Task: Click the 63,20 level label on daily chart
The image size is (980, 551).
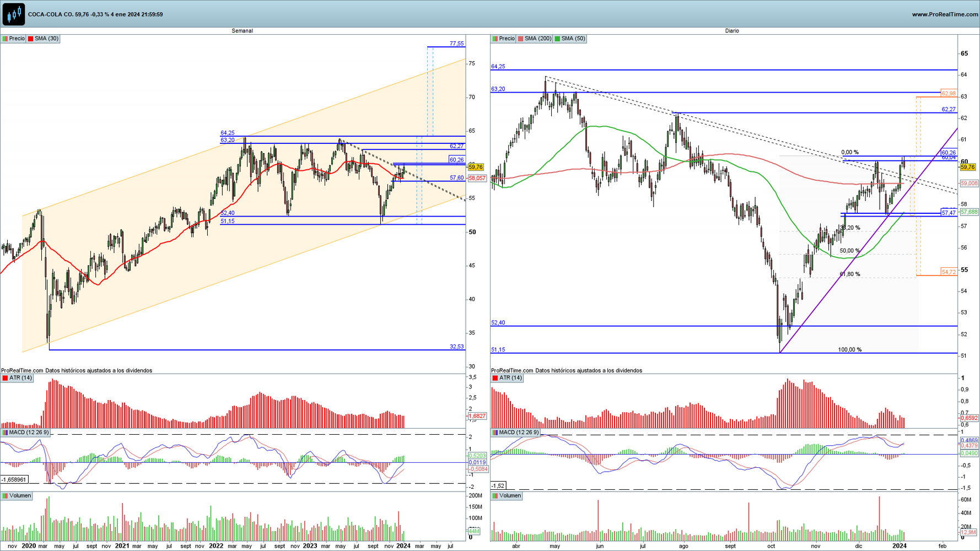Action: pos(498,89)
